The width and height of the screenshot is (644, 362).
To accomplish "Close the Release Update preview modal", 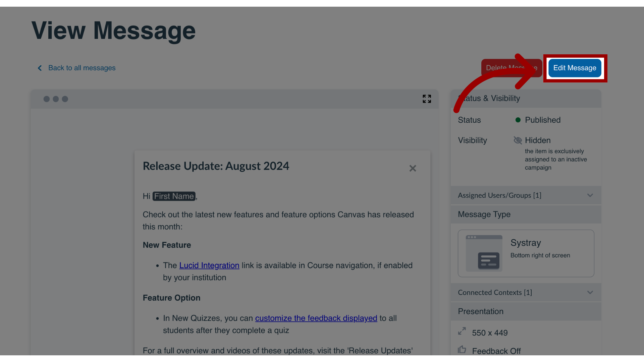I will pyautogui.click(x=412, y=168).
